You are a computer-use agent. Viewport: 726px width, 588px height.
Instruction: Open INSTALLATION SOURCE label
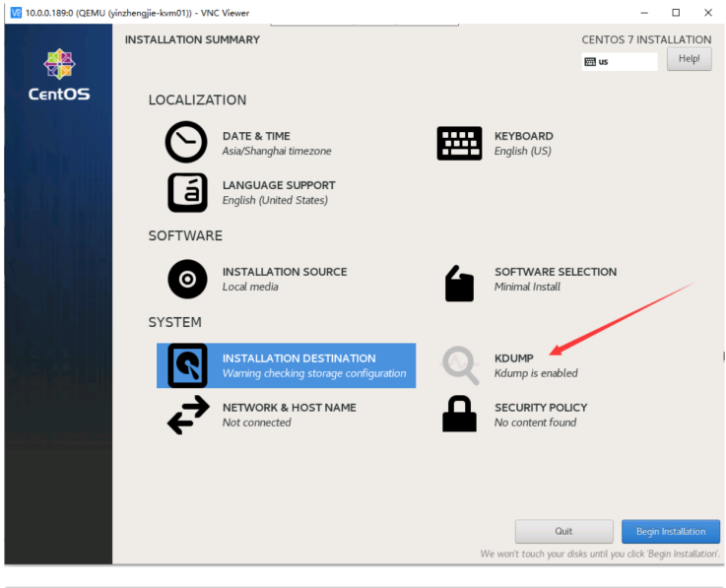click(285, 272)
